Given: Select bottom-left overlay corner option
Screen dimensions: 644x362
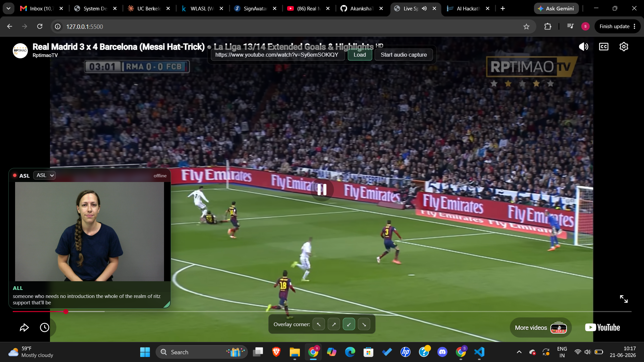Looking at the screenshot, I should [x=349, y=324].
